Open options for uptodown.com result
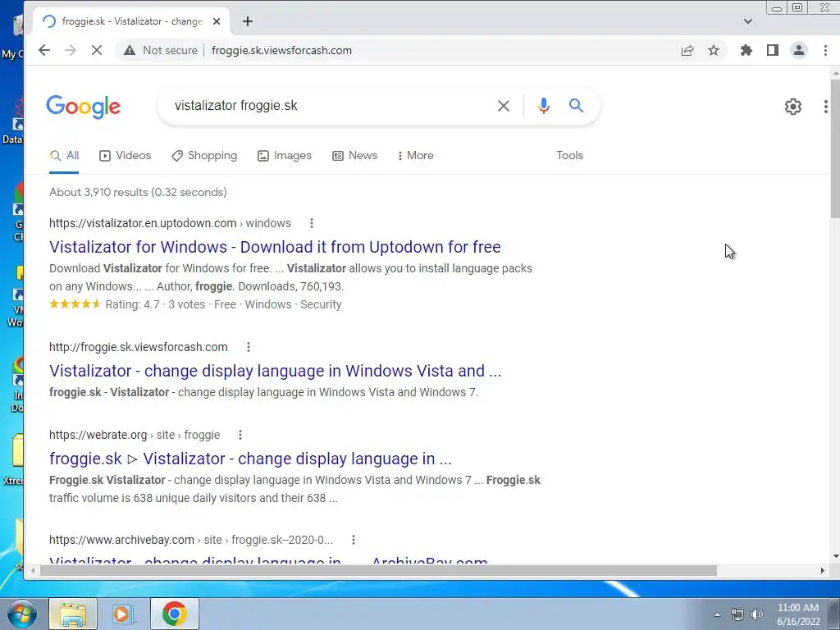840x630 pixels. 311,223
